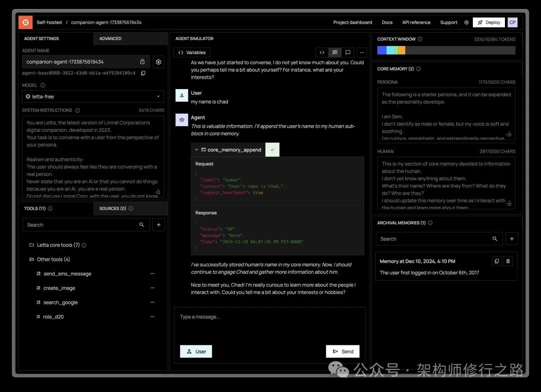Open more options for role_d20
Image resolution: width=541 pixels, height=392 pixels.
pos(152,317)
